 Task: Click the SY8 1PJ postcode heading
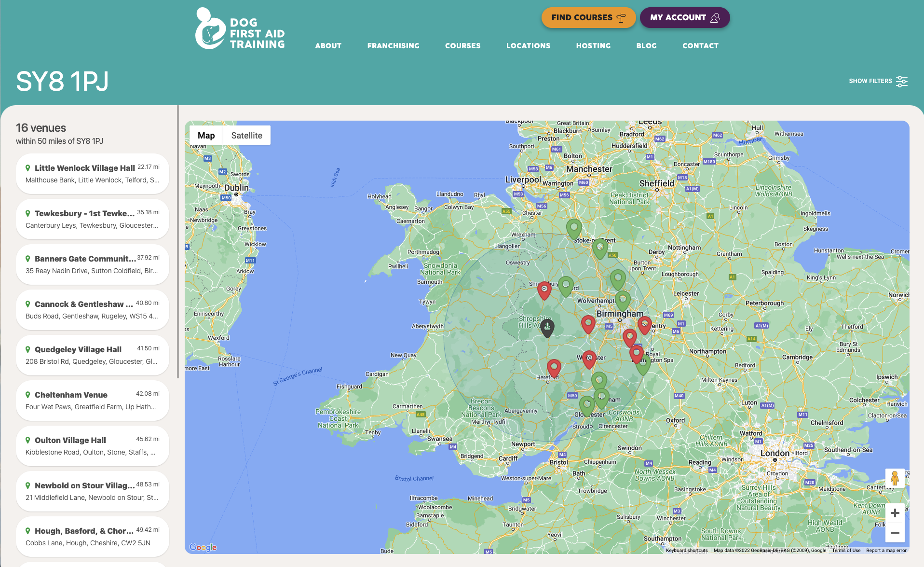(62, 81)
